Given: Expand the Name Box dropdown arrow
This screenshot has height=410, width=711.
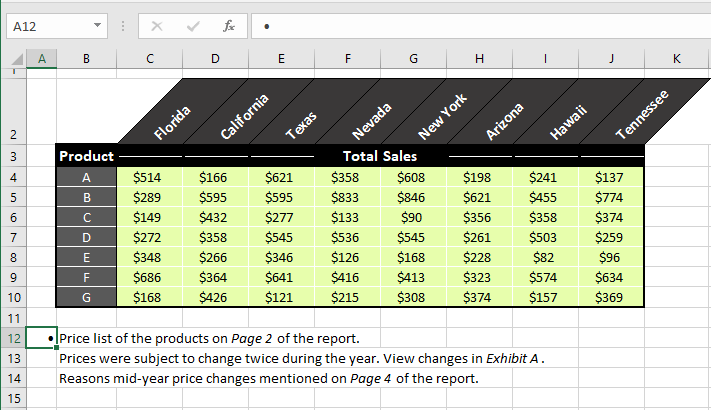Looking at the screenshot, I should pos(97,25).
